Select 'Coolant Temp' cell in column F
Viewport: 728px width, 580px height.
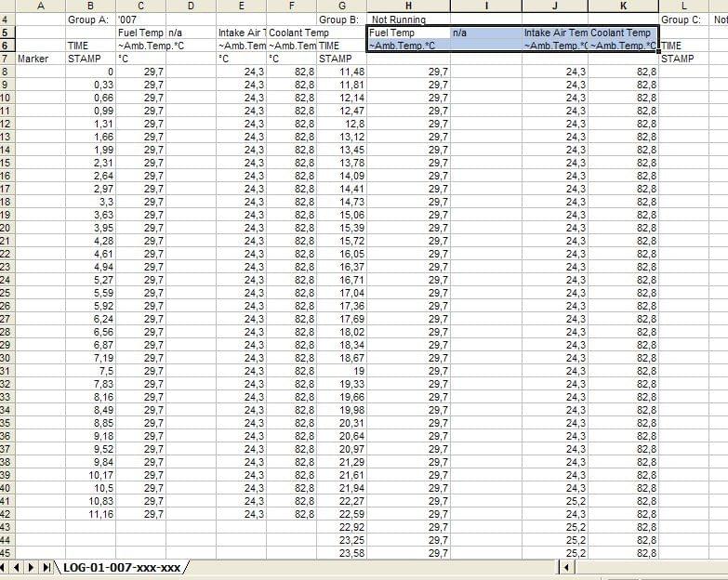point(292,33)
